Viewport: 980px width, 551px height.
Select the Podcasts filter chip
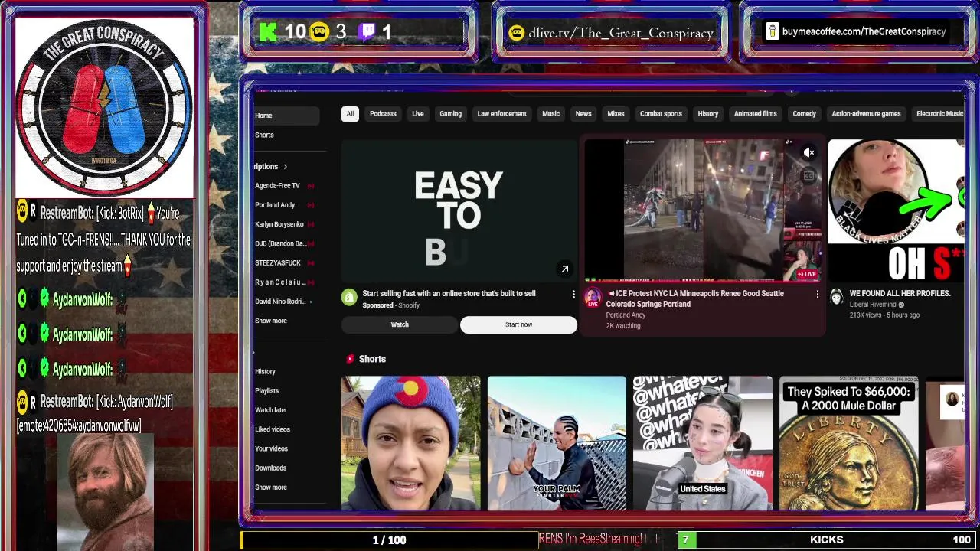click(383, 113)
